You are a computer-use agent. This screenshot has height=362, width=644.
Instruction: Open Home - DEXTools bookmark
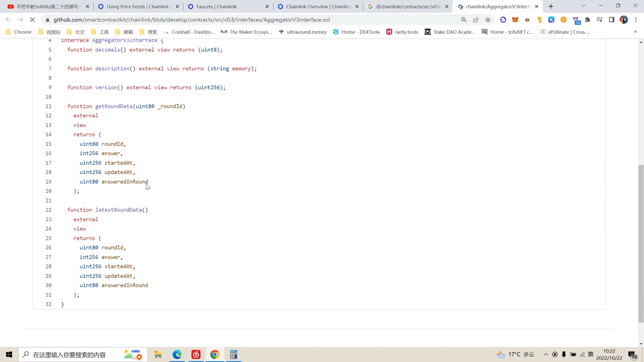pyautogui.click(x=357, y=32)
